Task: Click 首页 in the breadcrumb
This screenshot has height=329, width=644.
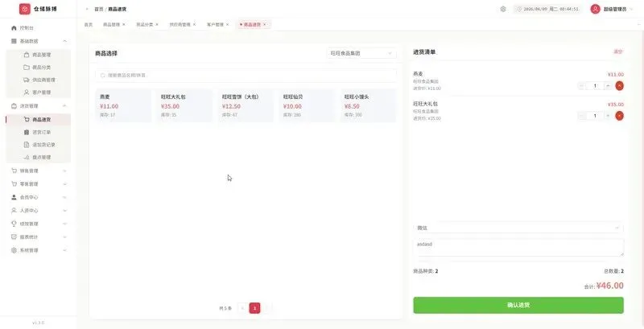Action: [x=98, y=9]
